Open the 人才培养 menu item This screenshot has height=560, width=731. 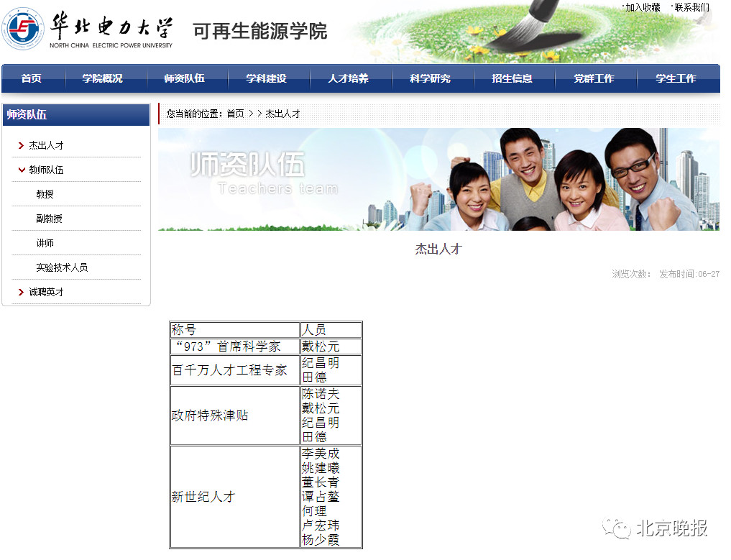(x=348, y=79)
